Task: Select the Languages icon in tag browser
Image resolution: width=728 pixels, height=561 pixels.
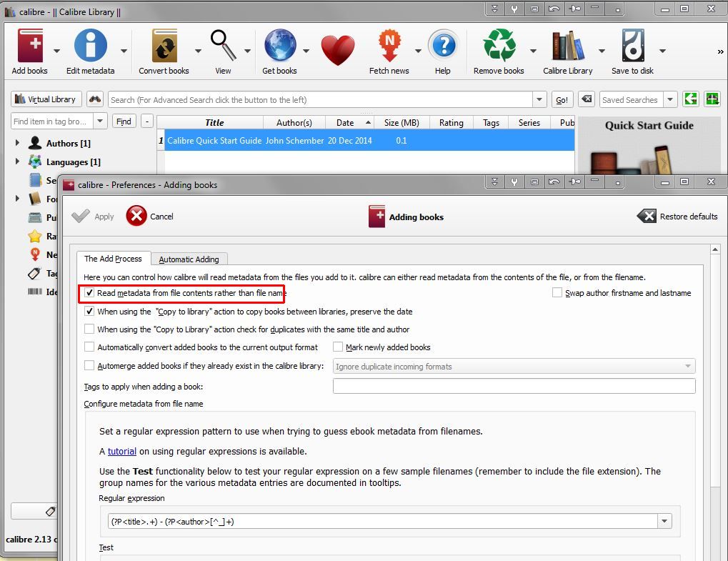Action: coord(35,162)
